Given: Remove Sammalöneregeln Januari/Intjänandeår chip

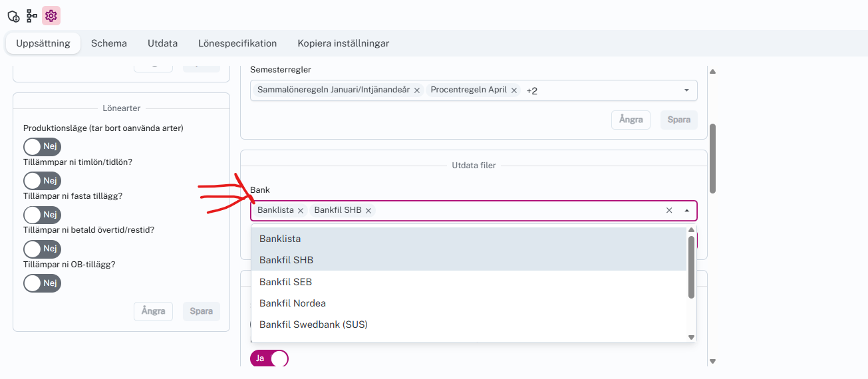Looking at the screenshot, I should (417, 90).
